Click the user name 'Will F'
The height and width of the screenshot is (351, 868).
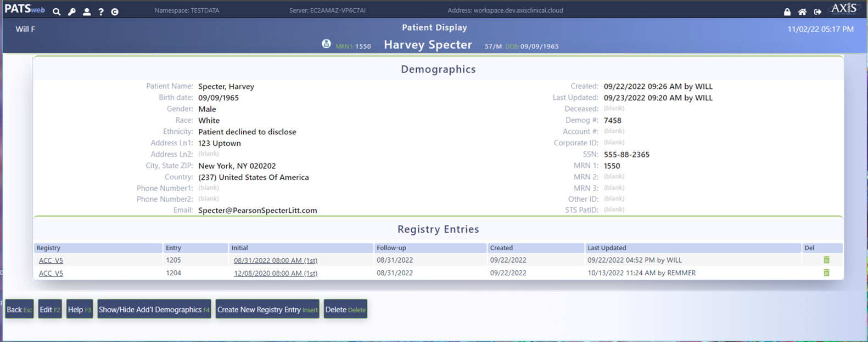pos(25,29)
